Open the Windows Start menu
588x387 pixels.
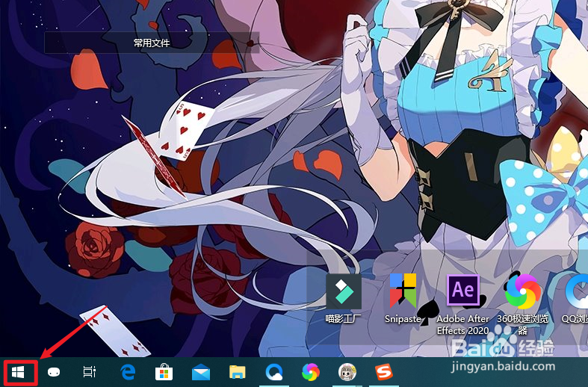[18, 372]
